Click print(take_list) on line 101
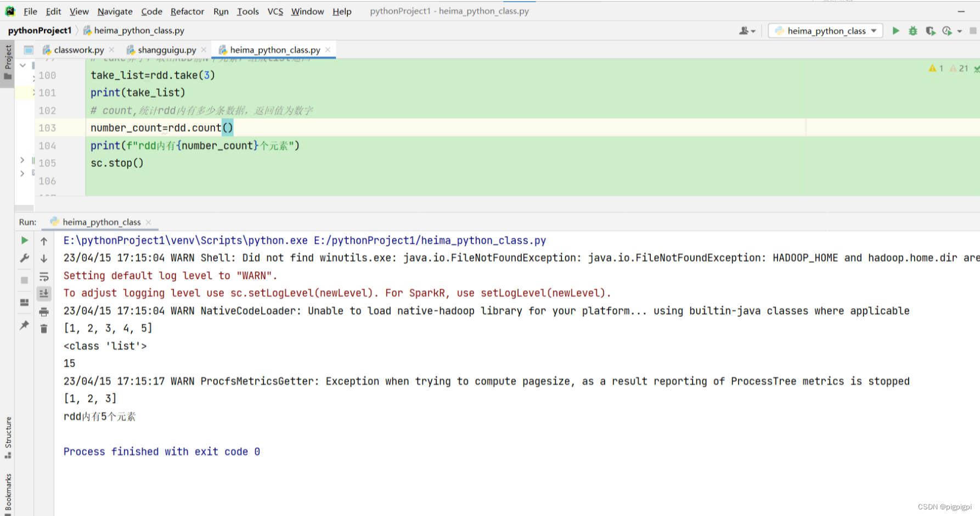Viewport: 980px width, 516px height. tap(138, 93)
